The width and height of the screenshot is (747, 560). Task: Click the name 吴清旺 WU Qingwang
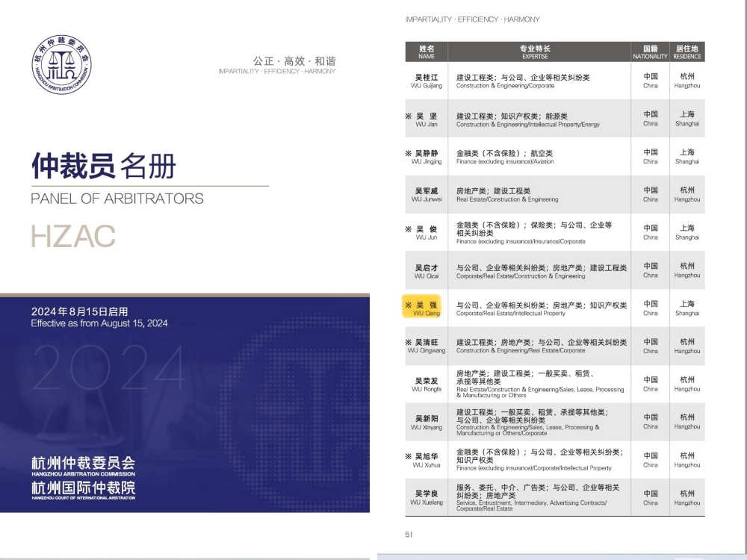(426, 346)
